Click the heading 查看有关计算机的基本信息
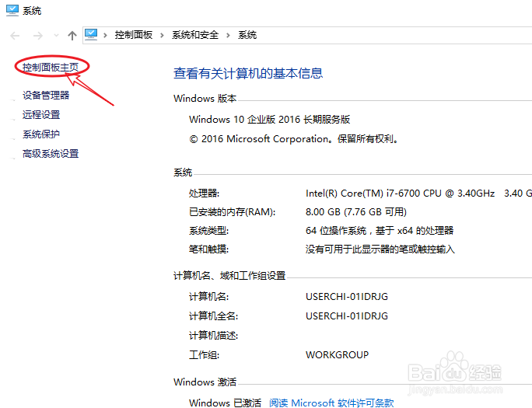 coord(248,73)
